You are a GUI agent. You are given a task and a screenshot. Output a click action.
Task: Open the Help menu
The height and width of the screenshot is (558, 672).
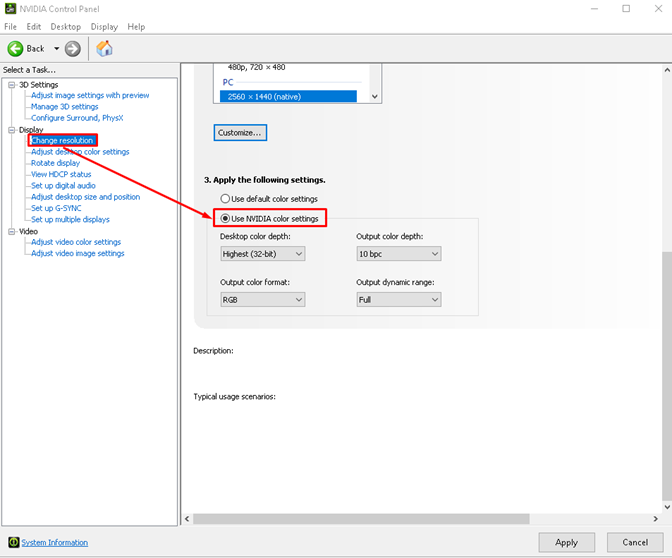click(136, 27)
